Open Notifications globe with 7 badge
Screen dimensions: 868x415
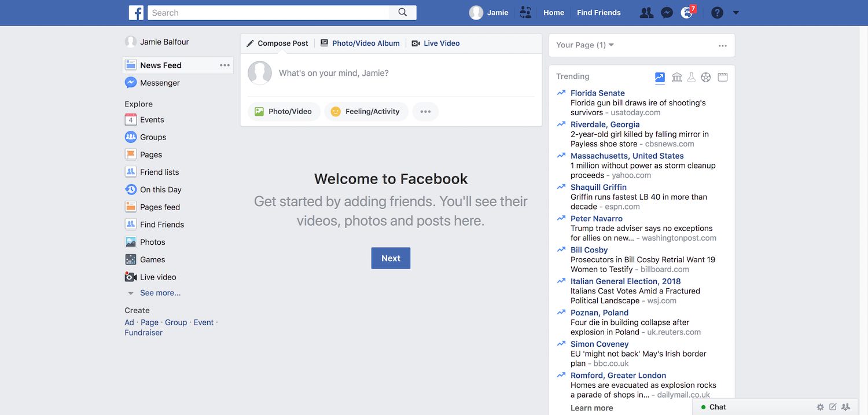[687, 12]
